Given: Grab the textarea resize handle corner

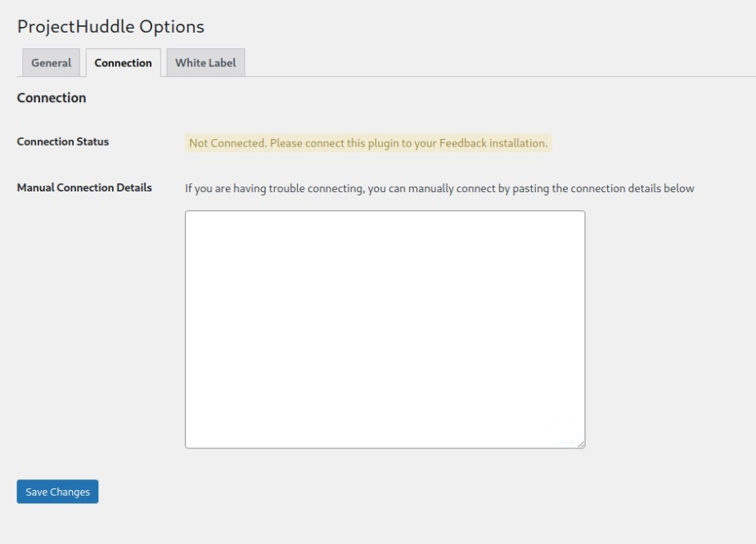Looking at the screenshot, I should click(x=580, y=443).
